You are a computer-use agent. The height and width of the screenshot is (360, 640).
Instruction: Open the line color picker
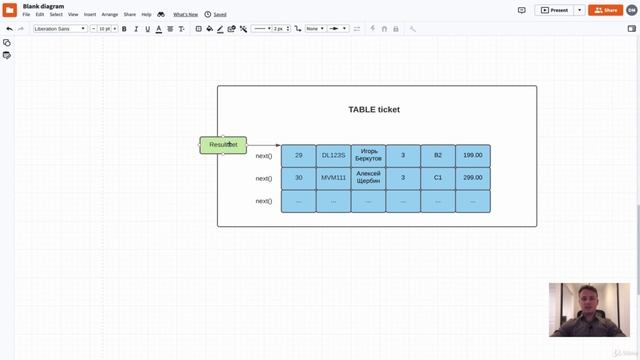[220, 29]
